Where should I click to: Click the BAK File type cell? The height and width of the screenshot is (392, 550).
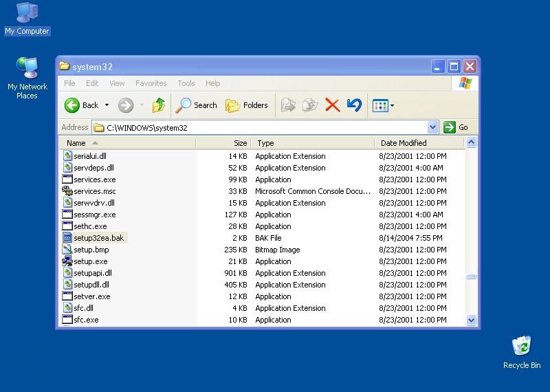(x=268, y=238)
